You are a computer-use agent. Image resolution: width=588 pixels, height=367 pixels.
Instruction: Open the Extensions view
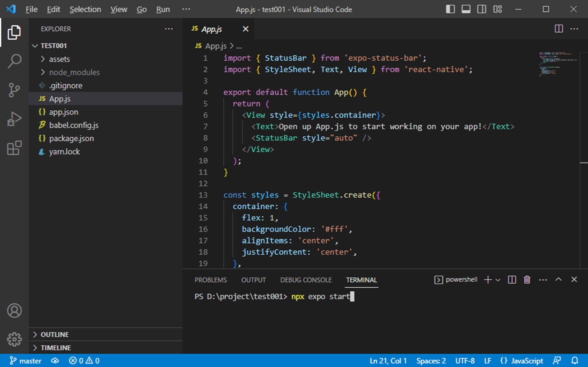point(14,148)
